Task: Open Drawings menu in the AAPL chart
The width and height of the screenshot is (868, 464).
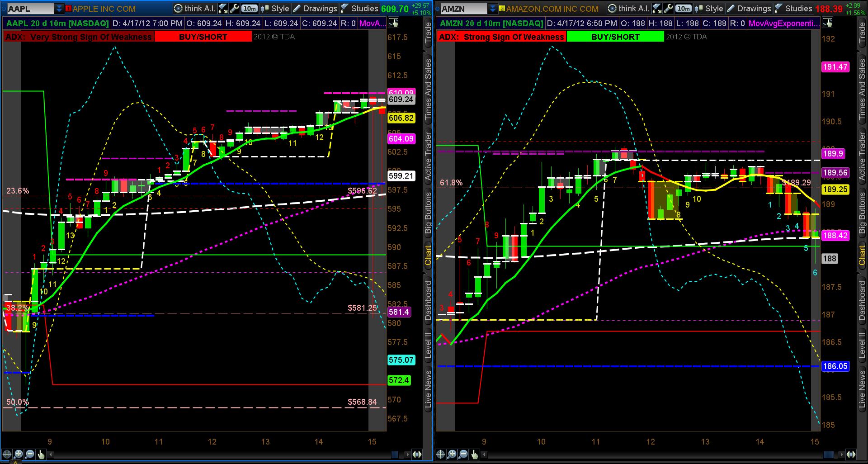Action: coord(315,9)
